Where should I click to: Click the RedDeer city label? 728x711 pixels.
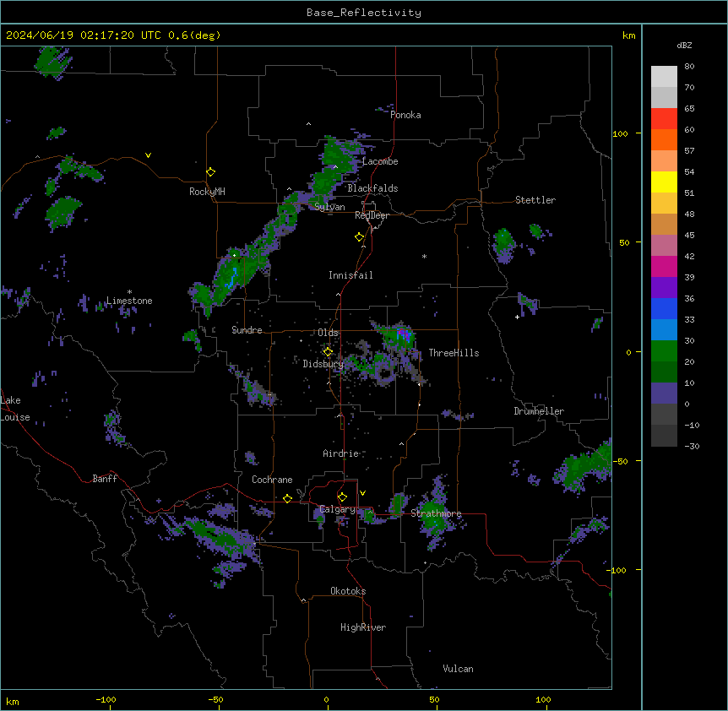pos(372,215)
